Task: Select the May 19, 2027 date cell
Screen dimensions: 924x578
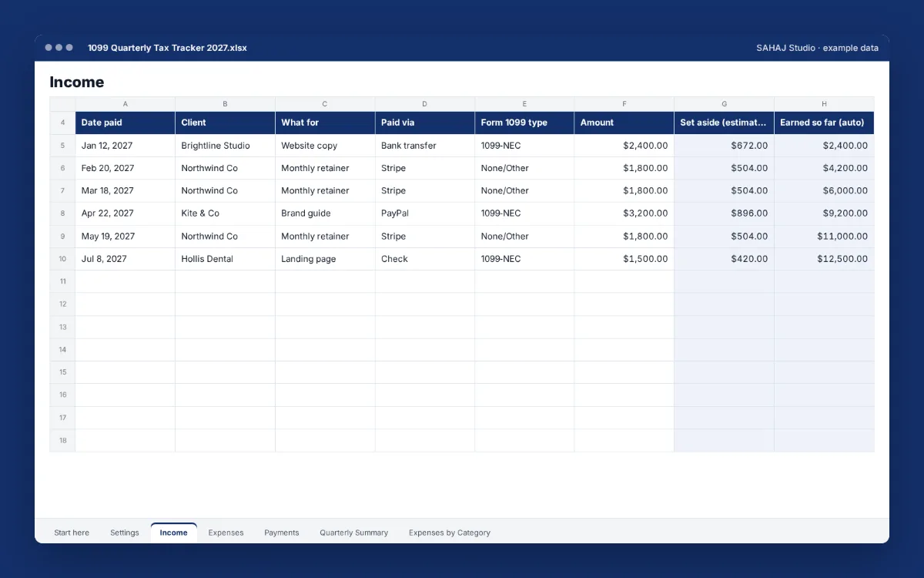Action: (126, 237)
